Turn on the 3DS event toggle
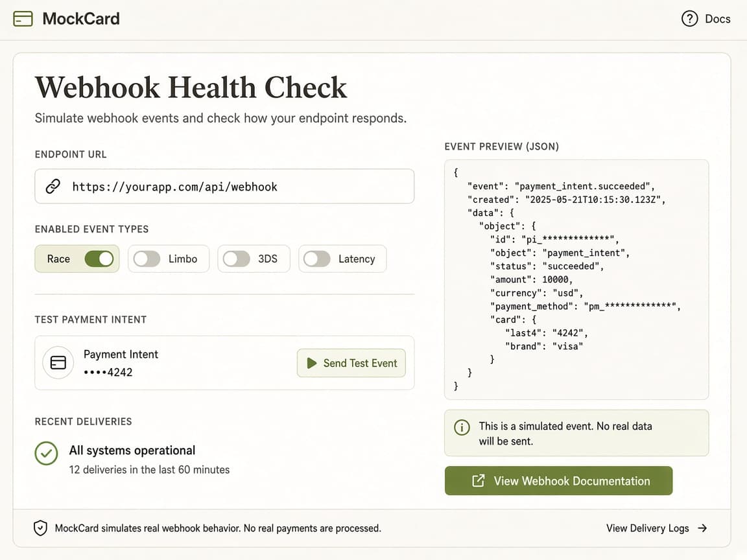This screenshot has width=747, height=560. pos(236,259)
